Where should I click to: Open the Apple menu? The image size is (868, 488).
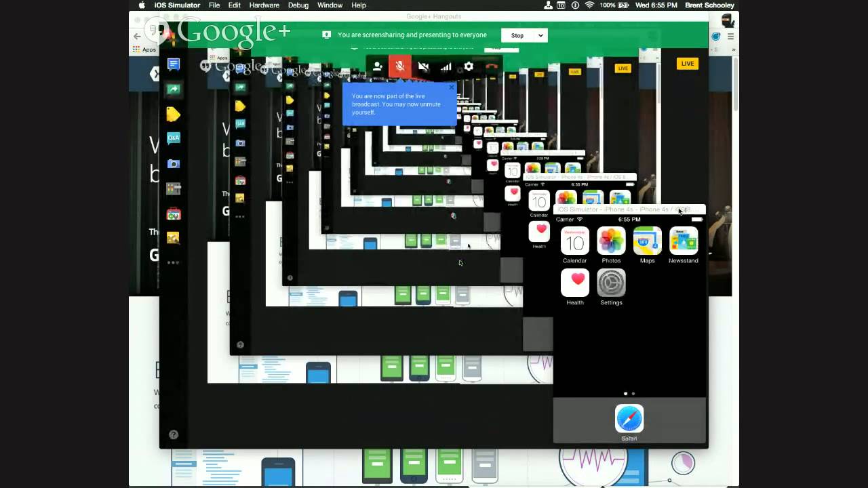[x=142, y=5]
